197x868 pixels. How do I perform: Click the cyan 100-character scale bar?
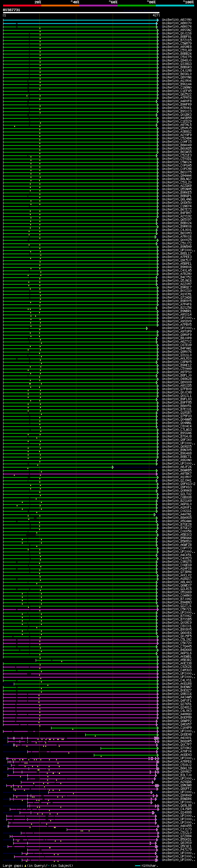point(138,865)
